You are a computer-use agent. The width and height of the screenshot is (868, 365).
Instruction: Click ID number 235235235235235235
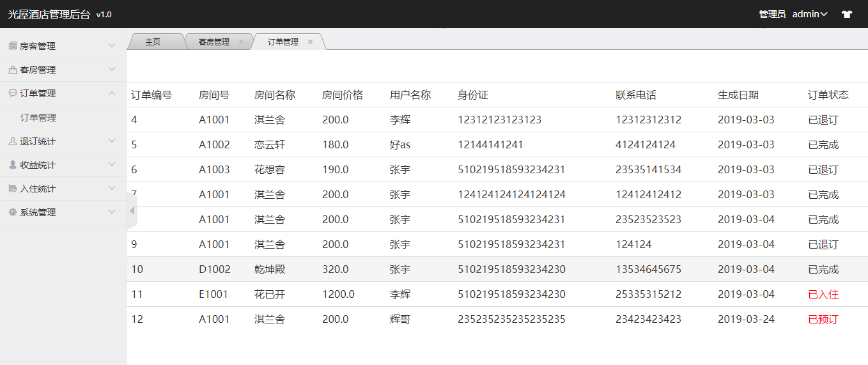click(511, 320)
